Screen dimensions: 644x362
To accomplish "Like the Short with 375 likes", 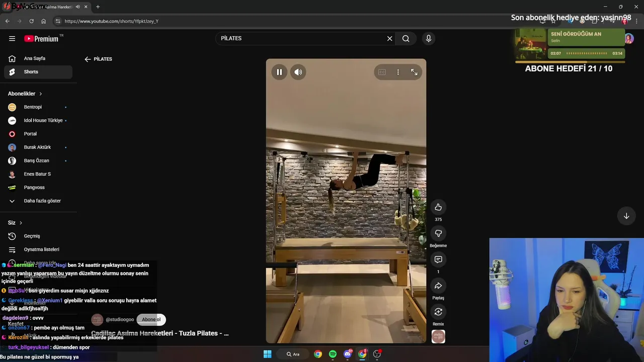I will coord(438,207).
